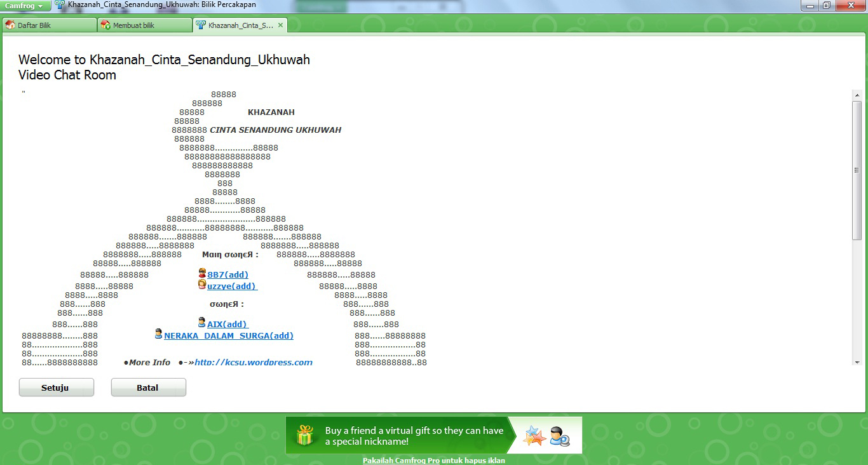Click the red house icon on Daftar Bilik tab
Viewport: 868px width, 465px height.
click(11, 25)
